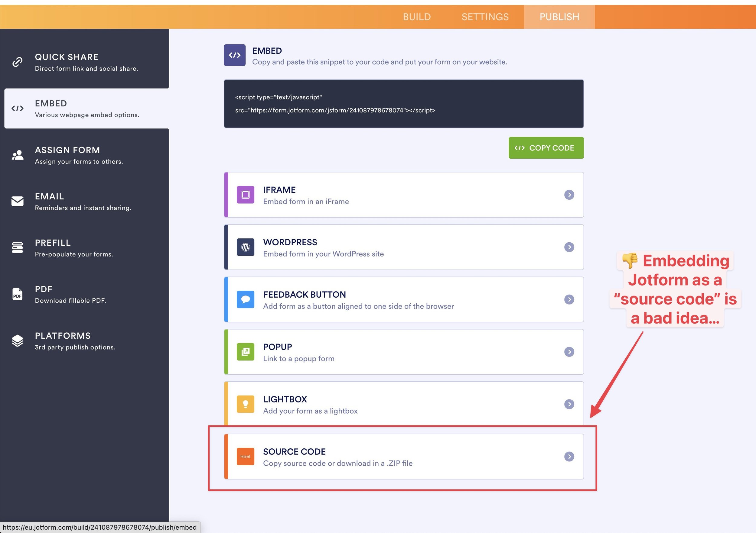Click 'Copy source code or download' description
Screen dimensions: 756x533
tap(338, 463)
